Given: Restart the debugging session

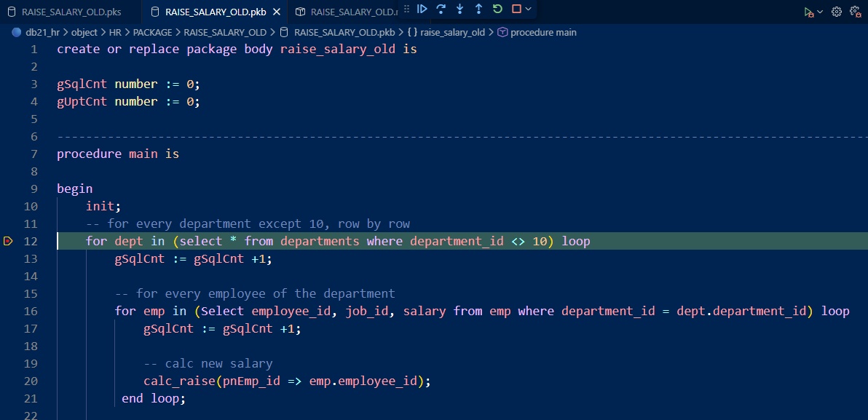Looking at the screenshot, I should (497, 9).
